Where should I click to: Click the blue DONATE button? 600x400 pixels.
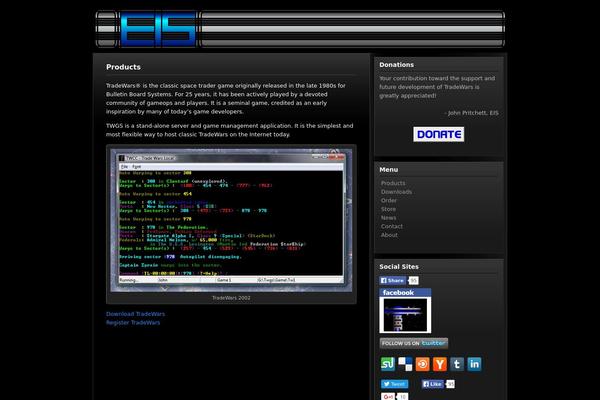pos(439,134)
